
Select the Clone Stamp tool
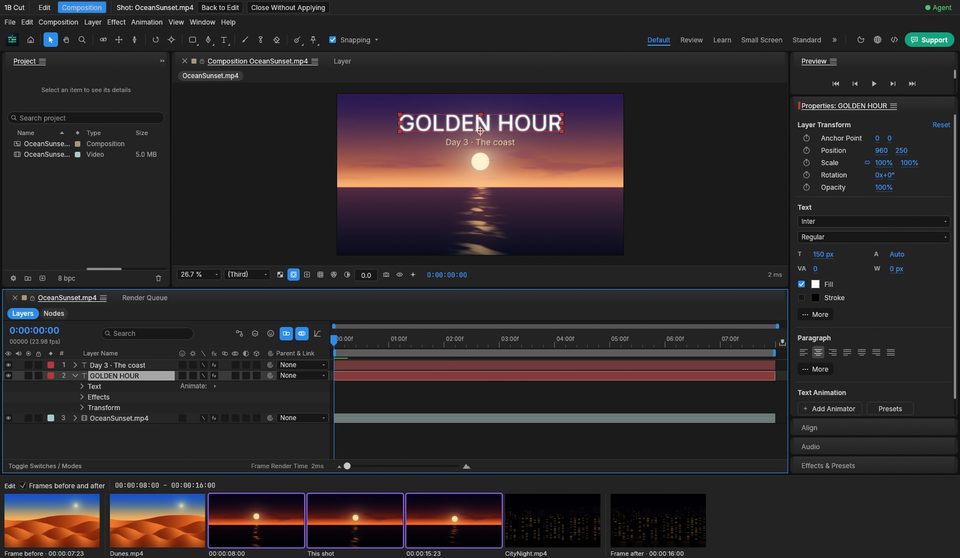click(261, 40)
